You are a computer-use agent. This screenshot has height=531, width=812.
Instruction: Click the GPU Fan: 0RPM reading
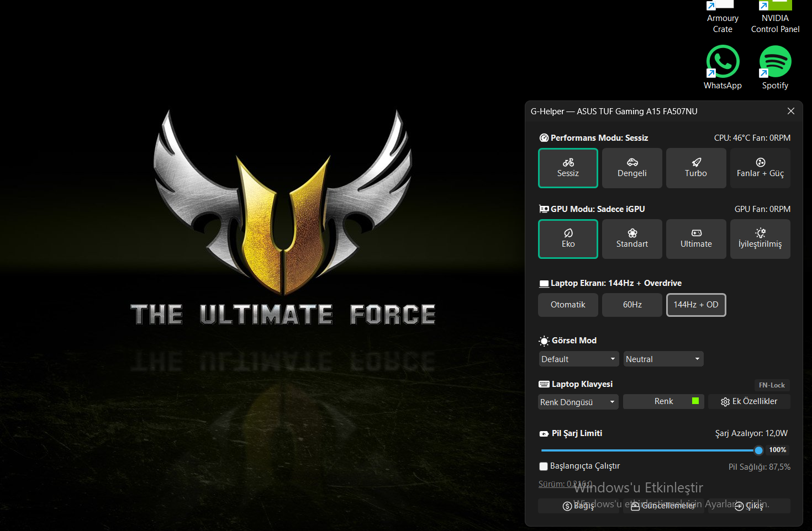(762, 209)
